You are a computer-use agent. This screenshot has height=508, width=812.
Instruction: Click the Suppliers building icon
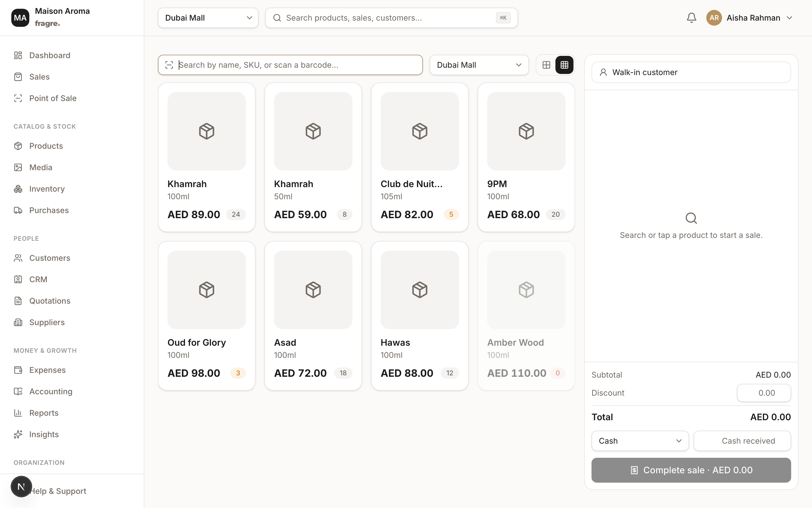click(x=18, y=322)
